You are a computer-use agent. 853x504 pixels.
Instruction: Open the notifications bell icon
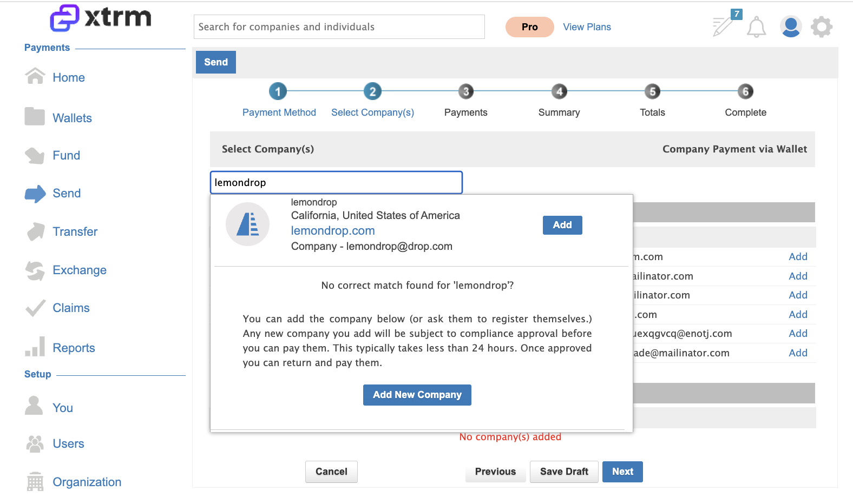[x=757, y=26]
